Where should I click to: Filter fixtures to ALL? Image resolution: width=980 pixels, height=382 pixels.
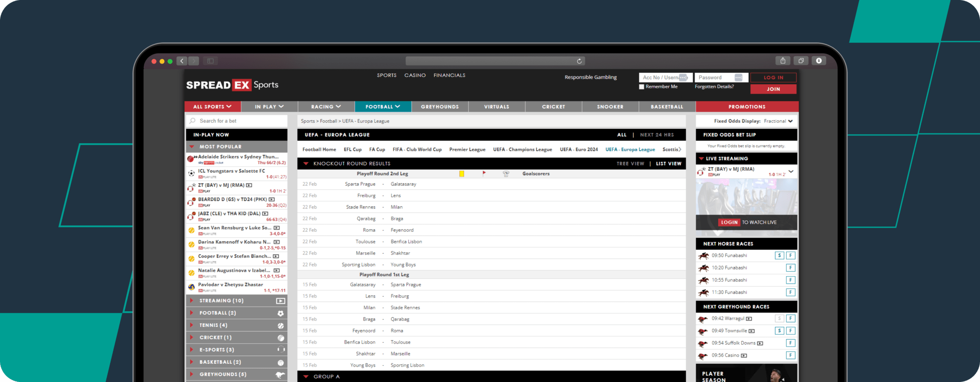[622, 135]
